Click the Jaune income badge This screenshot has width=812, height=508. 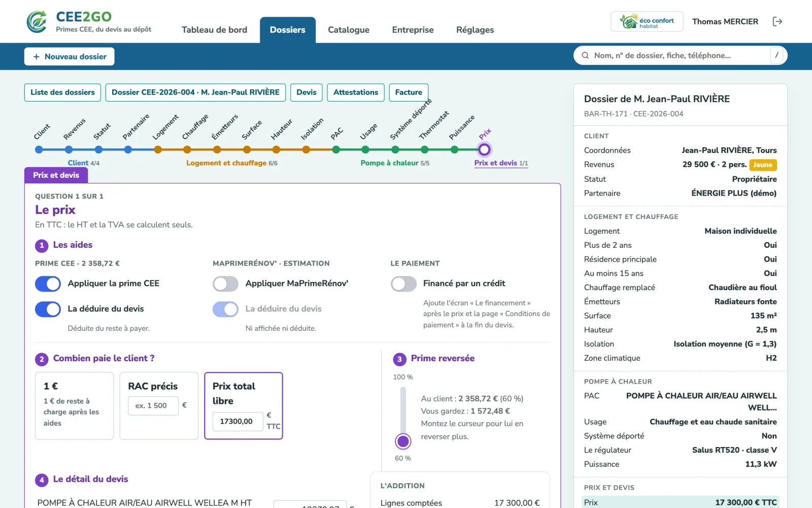[x=763, y=165]
